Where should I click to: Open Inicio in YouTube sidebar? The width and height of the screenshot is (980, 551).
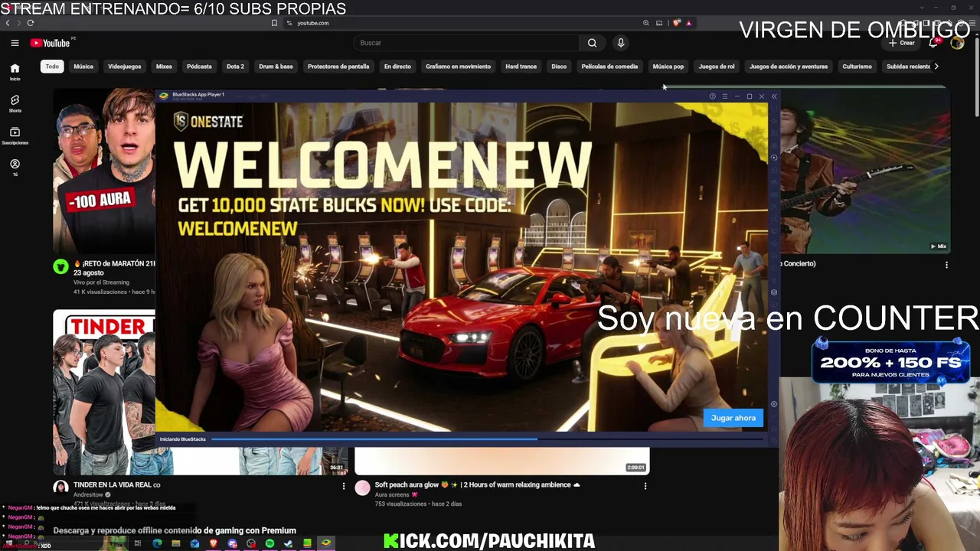coord(15,72)
